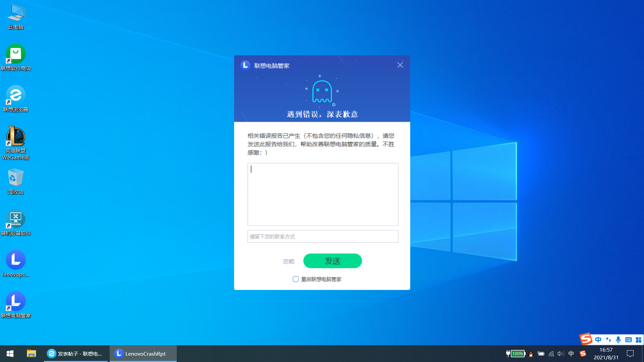Select the lenovopc... desktop icon

(x=16, y=264)
